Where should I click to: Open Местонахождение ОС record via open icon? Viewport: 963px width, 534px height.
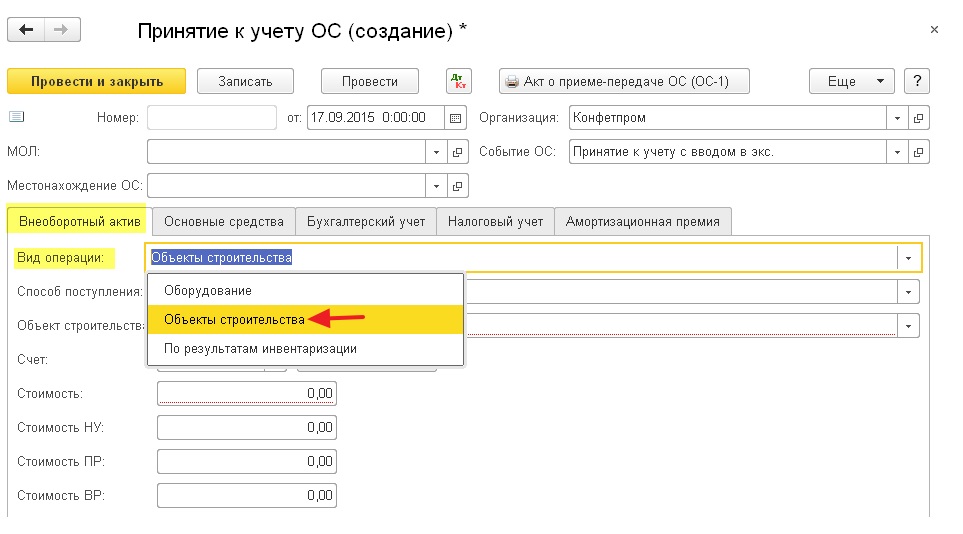(x=458, y=186)
